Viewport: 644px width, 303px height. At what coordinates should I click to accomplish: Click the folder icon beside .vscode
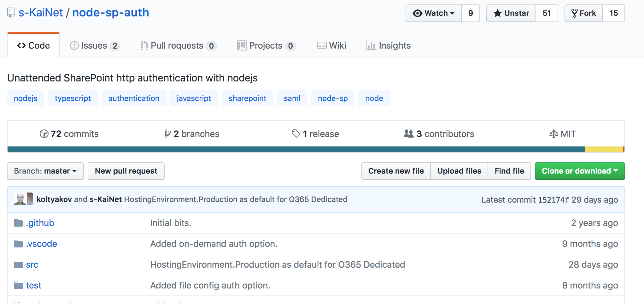coord(18,244)
